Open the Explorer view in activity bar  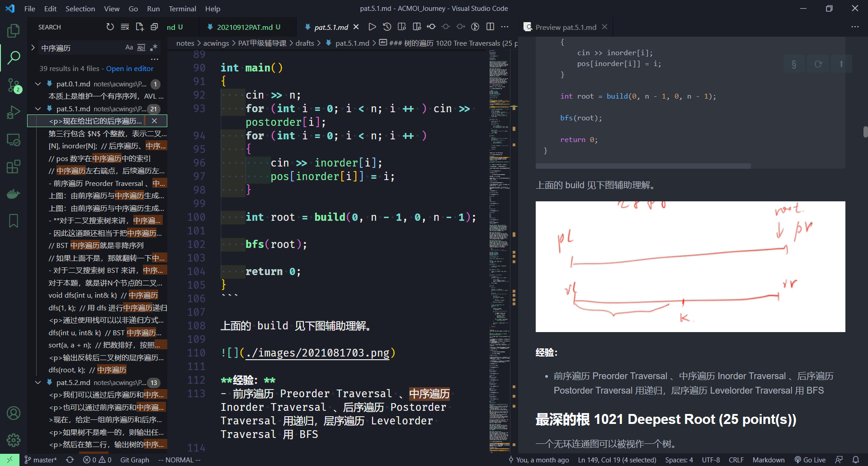tap(14, 31)
